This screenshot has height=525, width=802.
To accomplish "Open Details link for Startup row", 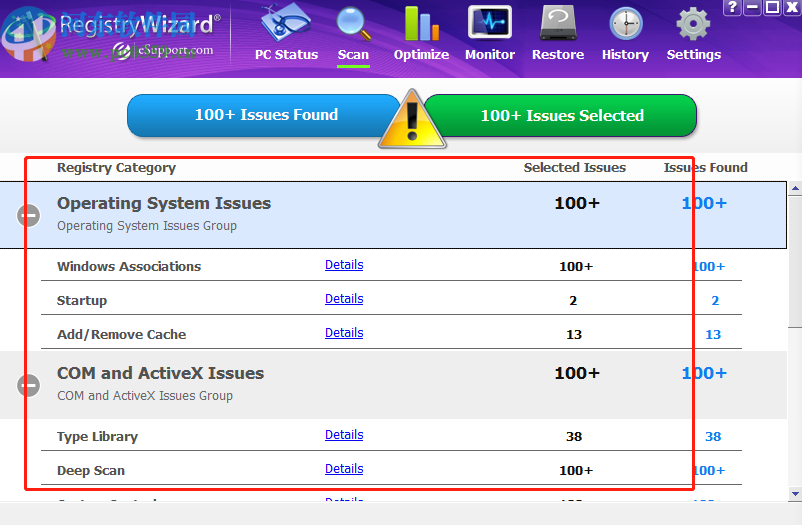I will pos(344,299).
